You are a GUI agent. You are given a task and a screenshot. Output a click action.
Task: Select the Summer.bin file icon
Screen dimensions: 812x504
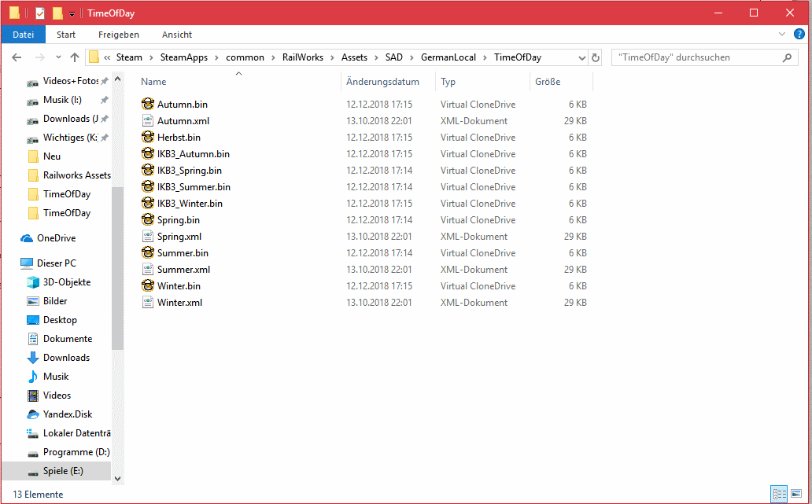pos(148,253)
